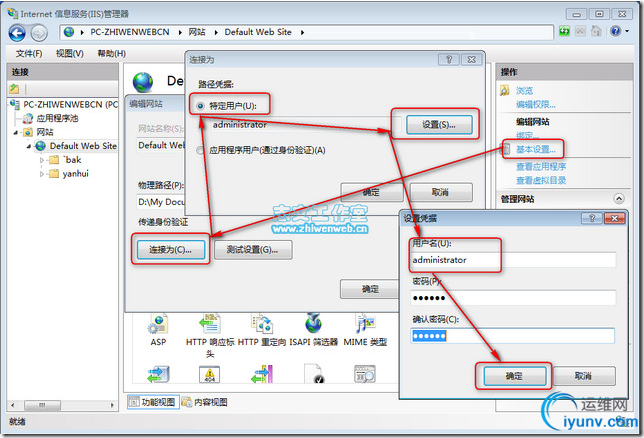The width and height of the screenshot is (644, 438).
Task: Open 基本设置... action link
Action: tap(536, 150)
